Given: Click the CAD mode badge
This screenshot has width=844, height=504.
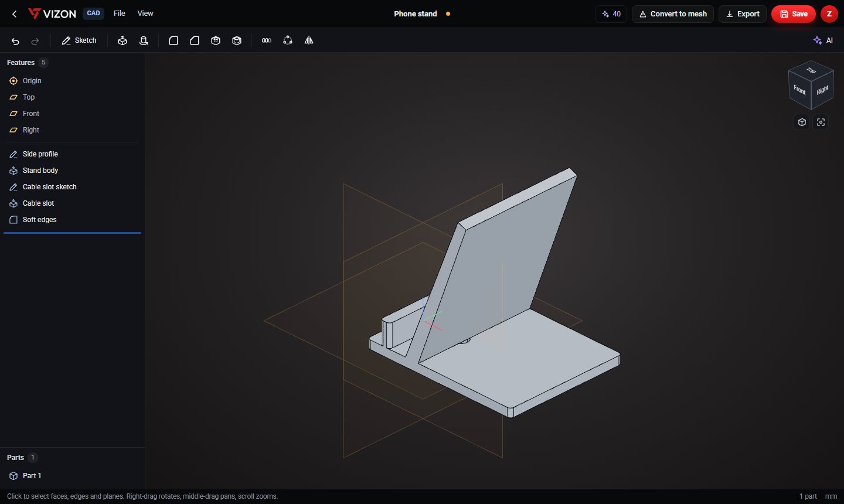Looking at the screenshot, I should (93, 13).
